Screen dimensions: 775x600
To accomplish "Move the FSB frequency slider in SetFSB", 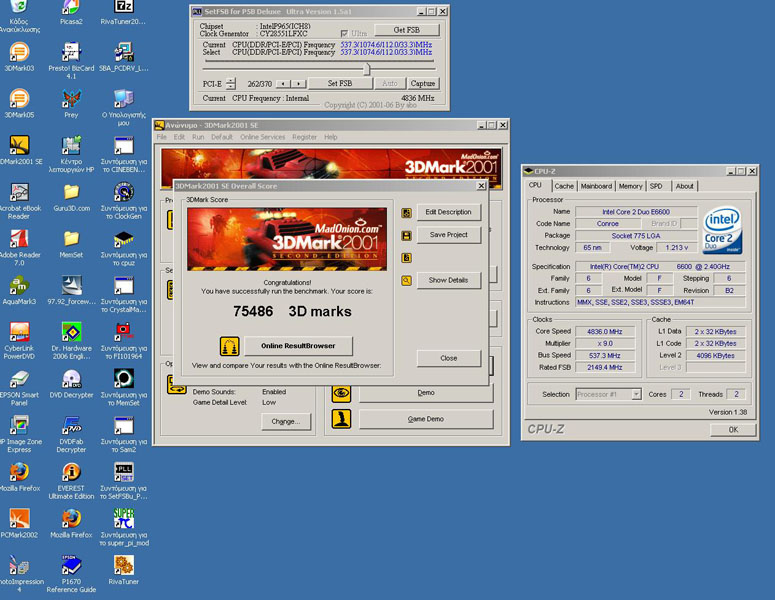I will (x=366, y=69).
